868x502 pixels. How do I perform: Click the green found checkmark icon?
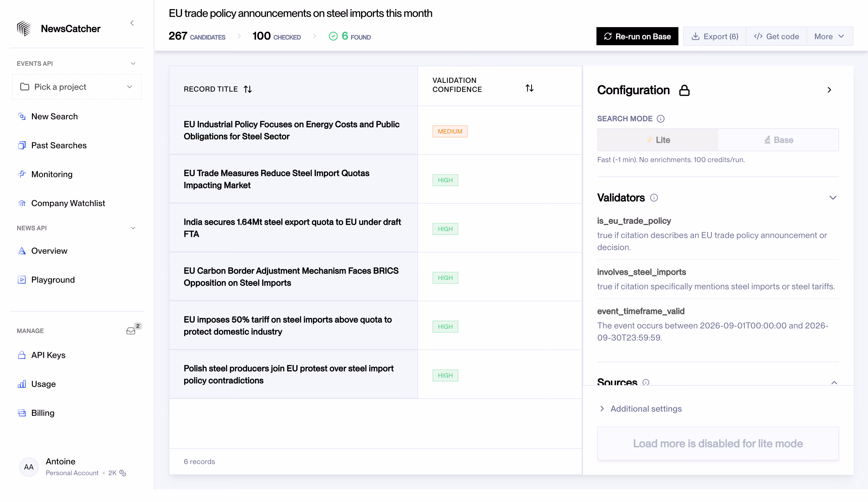(333, 36)
